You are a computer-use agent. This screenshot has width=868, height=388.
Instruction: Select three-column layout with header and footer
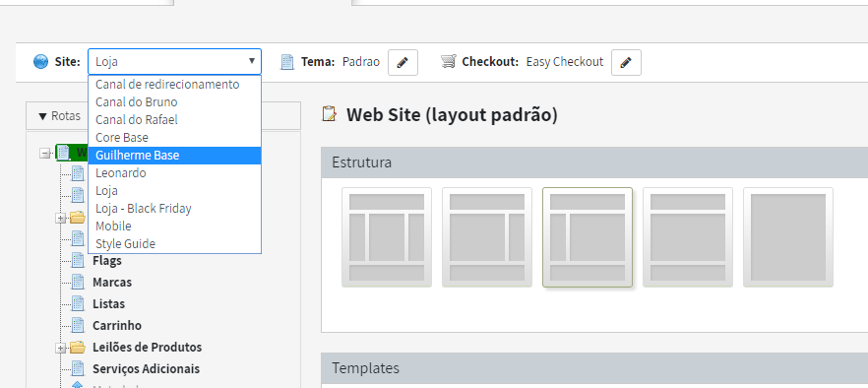coord(387,237)
